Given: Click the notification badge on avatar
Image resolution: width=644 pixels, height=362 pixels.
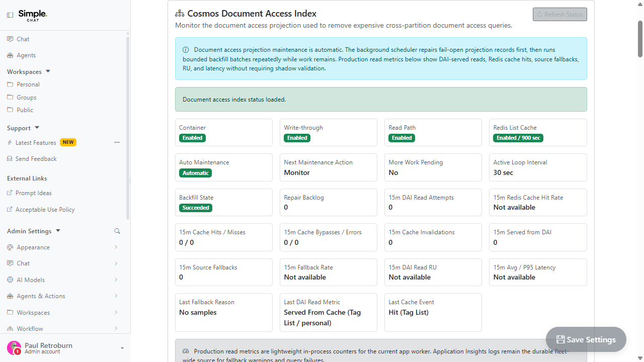Looking at the screenshot, I should (x=17, y=352).
